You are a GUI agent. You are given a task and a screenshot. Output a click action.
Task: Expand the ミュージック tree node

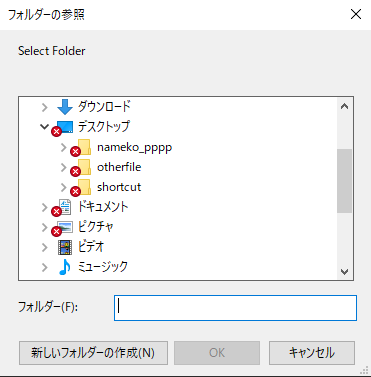coord(45,267)
